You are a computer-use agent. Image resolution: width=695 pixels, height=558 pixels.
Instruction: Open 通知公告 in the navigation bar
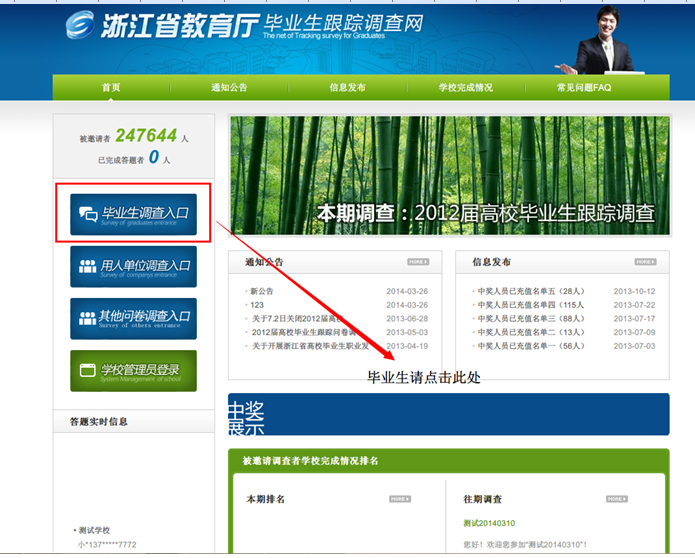point(229,88)
